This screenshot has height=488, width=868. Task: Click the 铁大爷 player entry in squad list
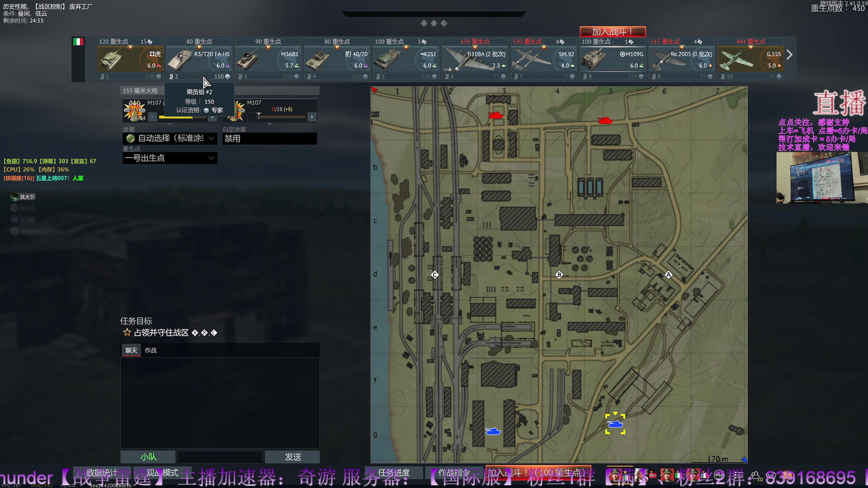(x=23, y=197)
